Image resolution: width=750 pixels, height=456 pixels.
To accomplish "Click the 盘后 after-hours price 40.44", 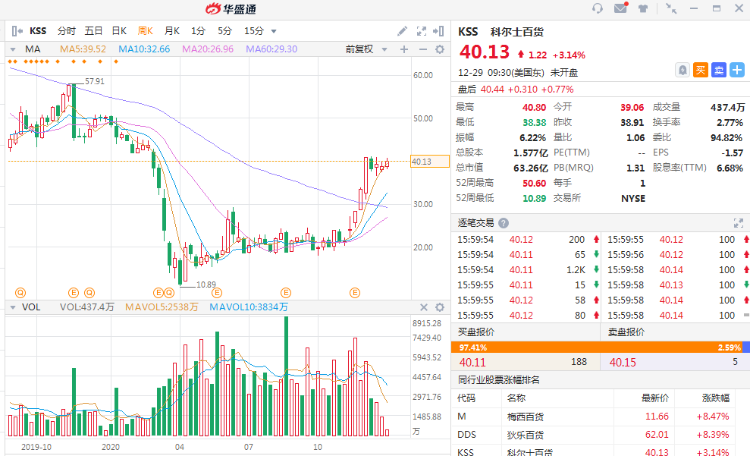I will coord(492,89).
